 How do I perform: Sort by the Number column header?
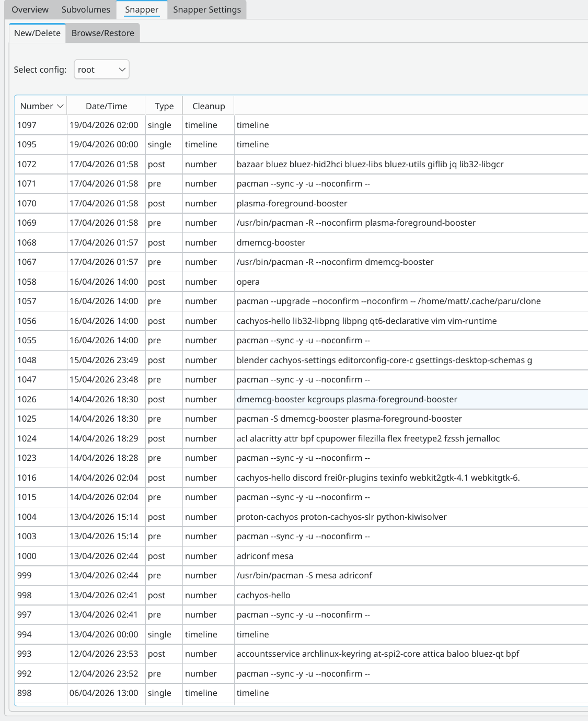(x=41, y=106)
